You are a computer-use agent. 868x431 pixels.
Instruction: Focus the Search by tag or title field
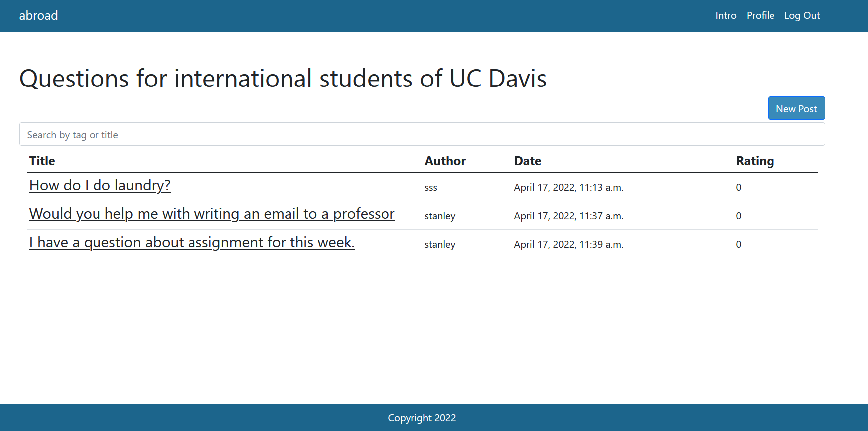pos(422,134)
